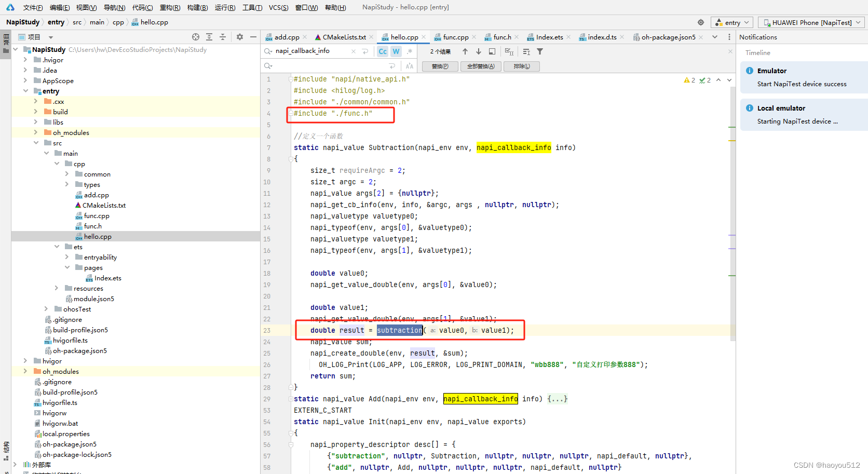Locate the current file in the project tree
Viewport: 868px width, 474px height.
[196, 37]
